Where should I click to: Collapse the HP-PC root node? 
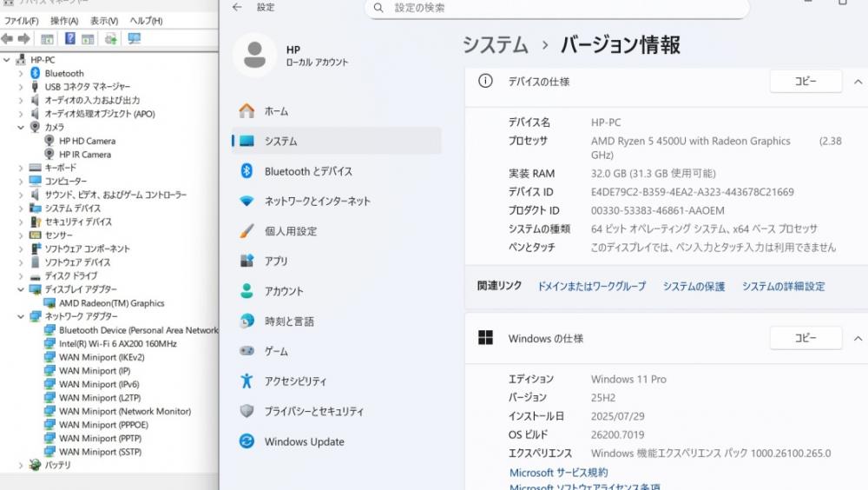[x=7, y=60]
